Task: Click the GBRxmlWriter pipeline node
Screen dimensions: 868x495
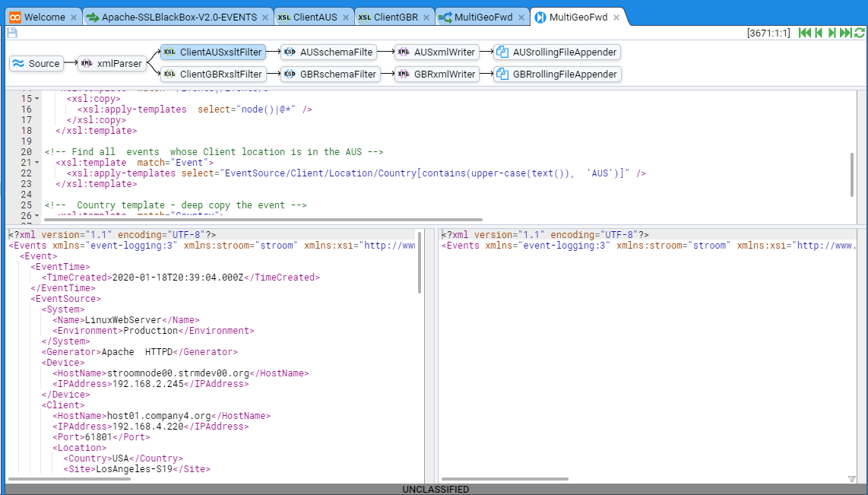Action: click(x=437, y=75)
